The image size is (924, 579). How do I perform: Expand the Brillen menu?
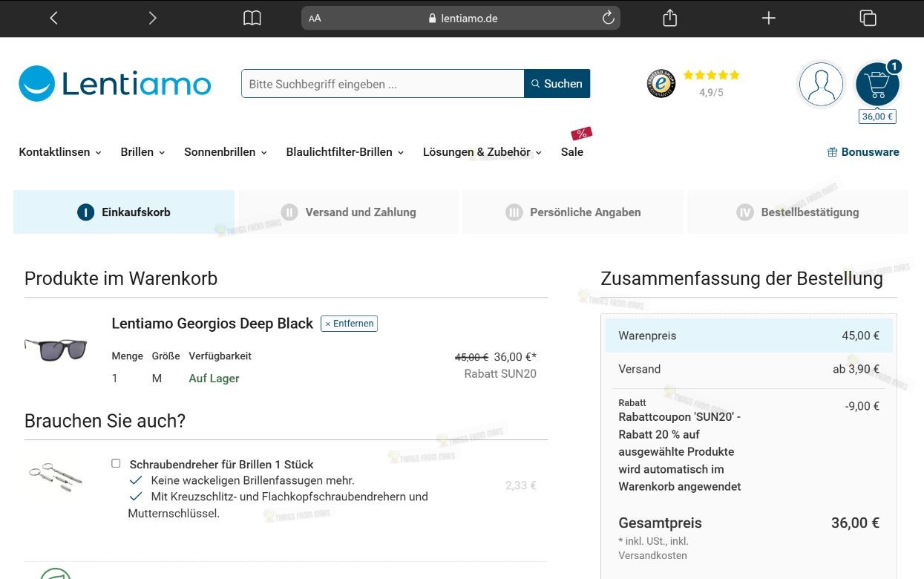[142, 152]
